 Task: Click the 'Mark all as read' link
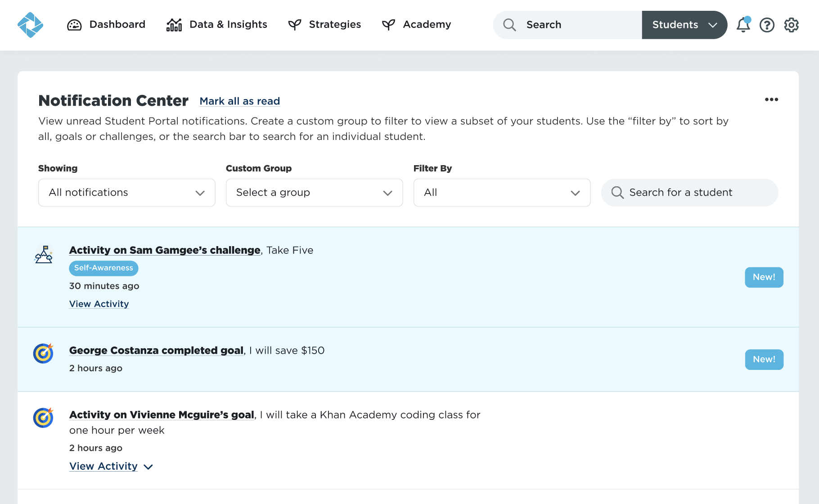[x=239, y=101]
